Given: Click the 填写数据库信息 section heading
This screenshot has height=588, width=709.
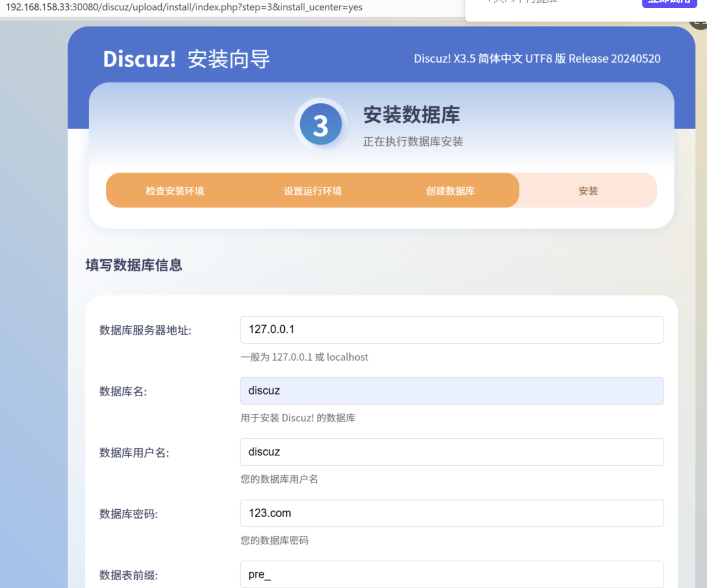Looking at the screenshot, I should tap(134, 265).
